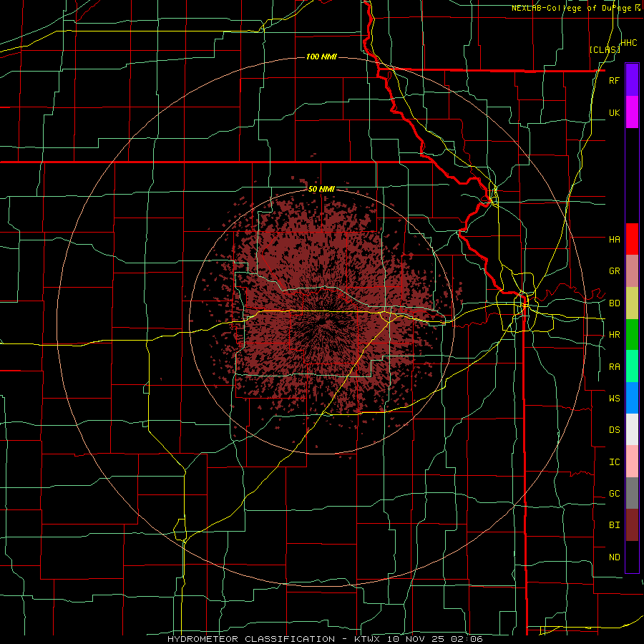Click the GC legend label
The height and width of the screenshot is (644, 644).
point(614,494)
